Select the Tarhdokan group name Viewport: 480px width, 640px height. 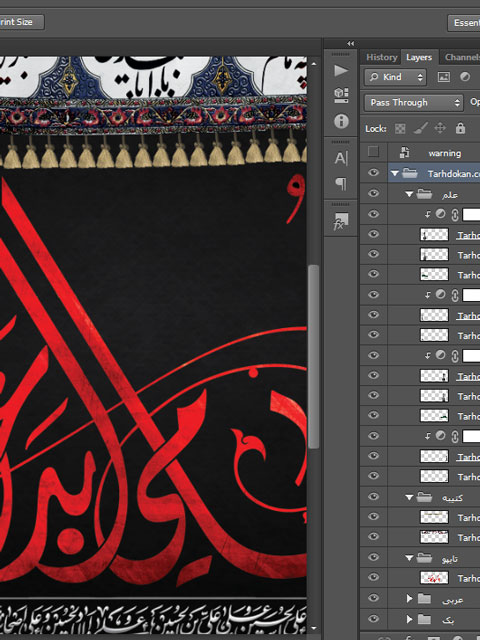tap(454, 174)
